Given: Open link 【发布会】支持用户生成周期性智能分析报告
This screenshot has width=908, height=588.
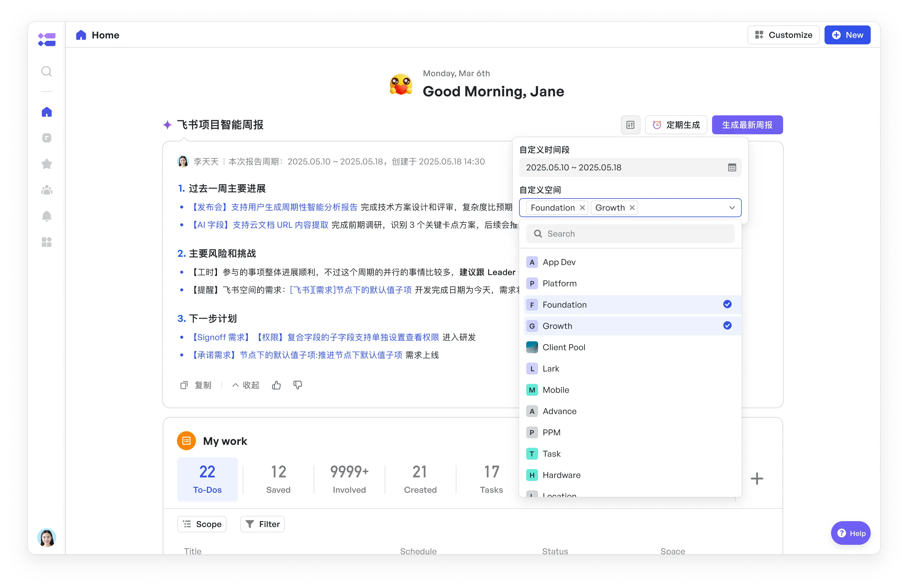Looking at the screenshot, I should pyautogui.click(x=273, y=207).
